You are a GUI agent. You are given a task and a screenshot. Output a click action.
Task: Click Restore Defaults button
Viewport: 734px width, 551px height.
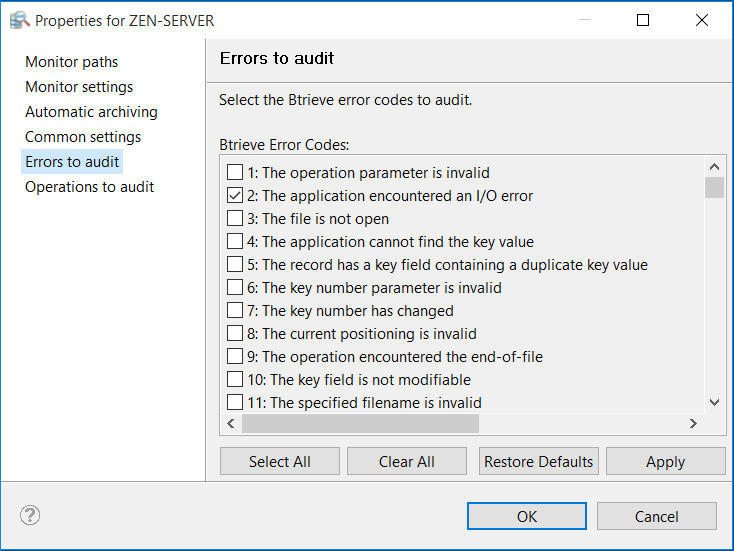tap(538, 461)
